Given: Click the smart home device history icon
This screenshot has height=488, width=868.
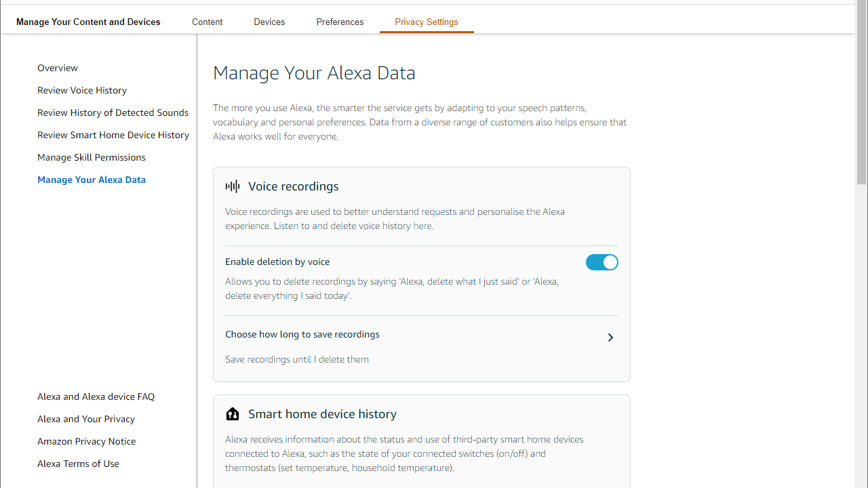Looking at the screenshot, I should click(233, 414).
